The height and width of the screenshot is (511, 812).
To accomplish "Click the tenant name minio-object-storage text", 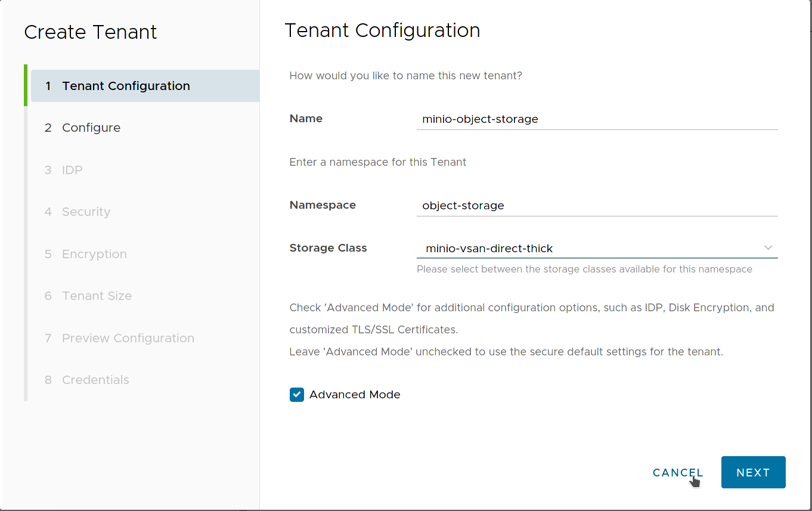I will click(479, 119).
